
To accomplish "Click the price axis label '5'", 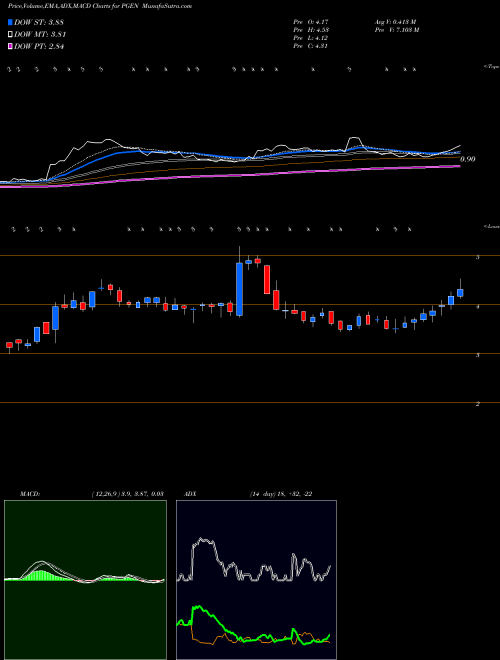I will coord(478,257).
